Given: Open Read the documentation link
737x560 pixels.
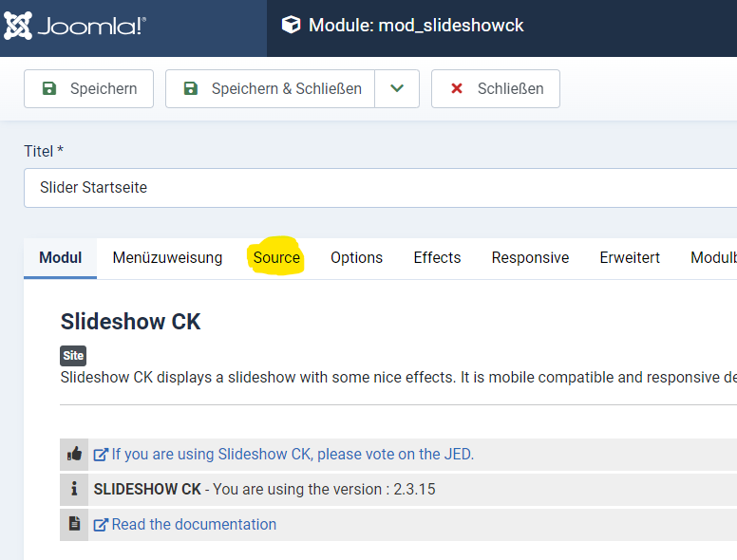Looking at the screenshot, I should pyautogui.click(x=194, y=525).
